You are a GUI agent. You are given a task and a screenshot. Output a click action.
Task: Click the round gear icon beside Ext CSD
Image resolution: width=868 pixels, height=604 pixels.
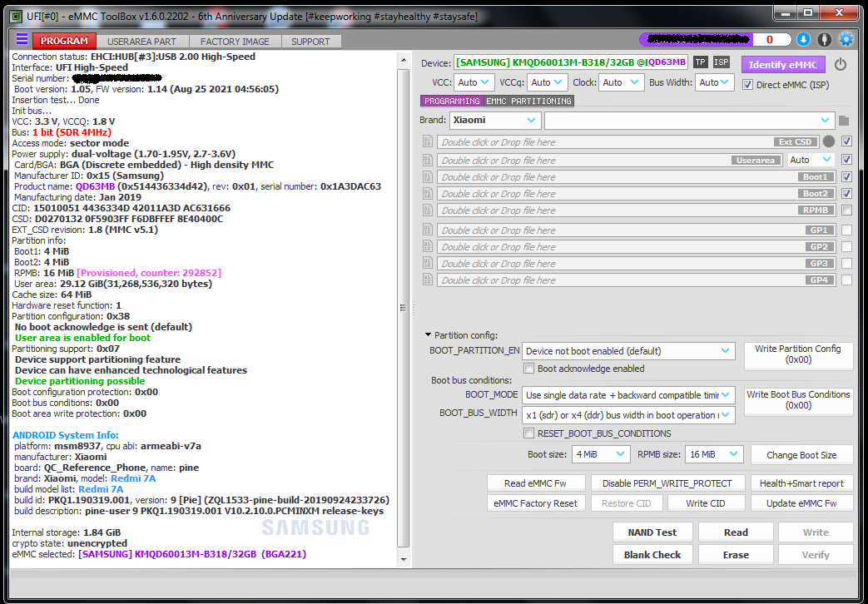(x=829, y=141)
